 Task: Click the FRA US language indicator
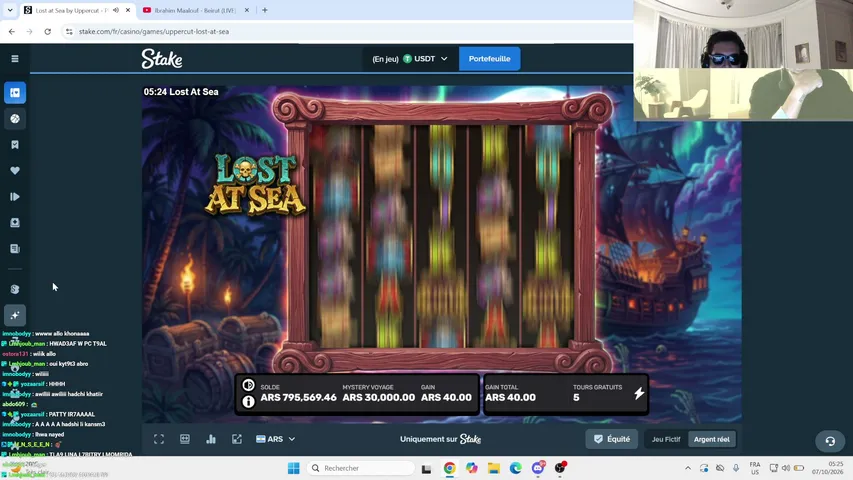pos(755,468)
